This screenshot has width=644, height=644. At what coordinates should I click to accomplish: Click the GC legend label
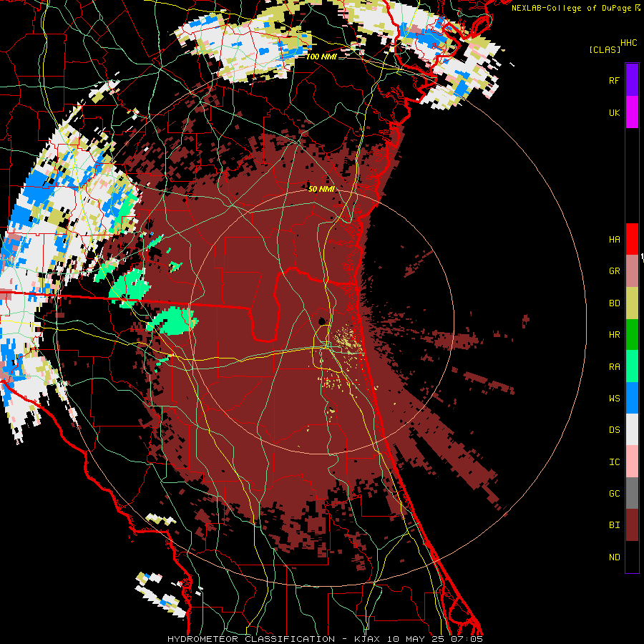point(614,494)
